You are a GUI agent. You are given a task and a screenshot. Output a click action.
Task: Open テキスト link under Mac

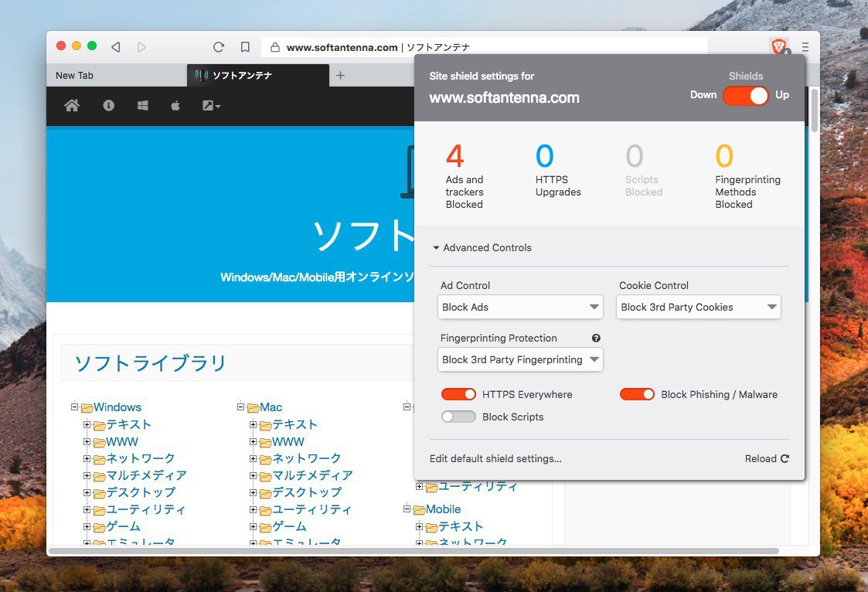294,424
